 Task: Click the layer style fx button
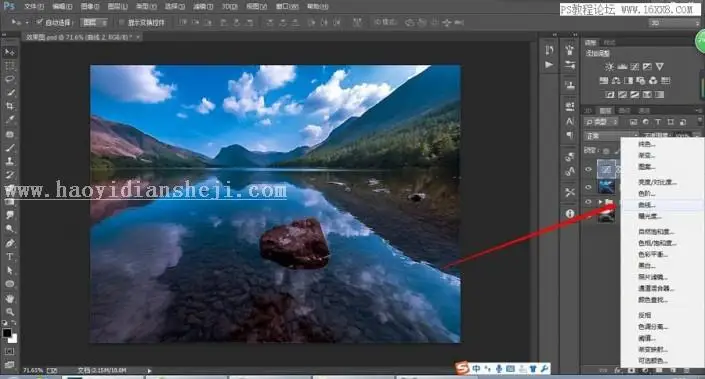[618, 370]
